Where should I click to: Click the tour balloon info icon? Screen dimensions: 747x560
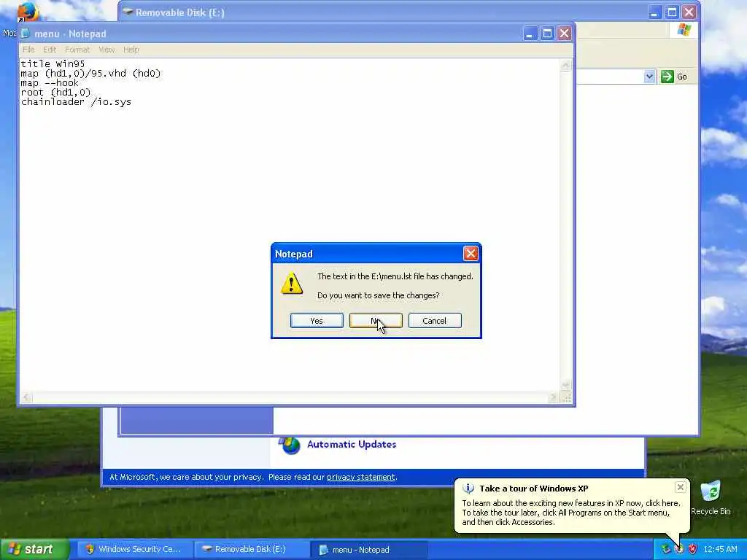pyautogui.click(x=468, y=488)
